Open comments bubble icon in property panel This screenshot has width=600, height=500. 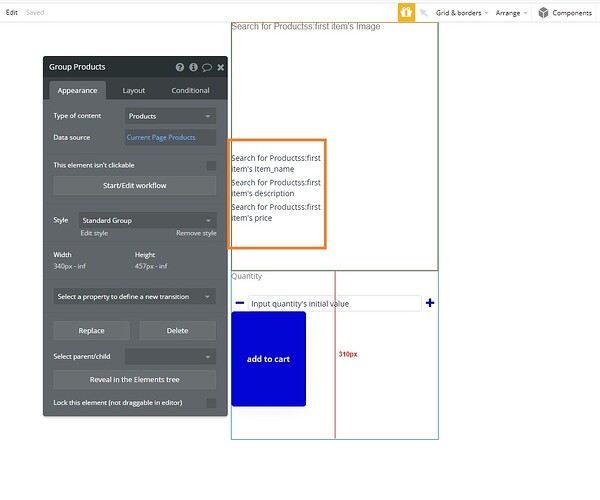click(x=207, y=68)
